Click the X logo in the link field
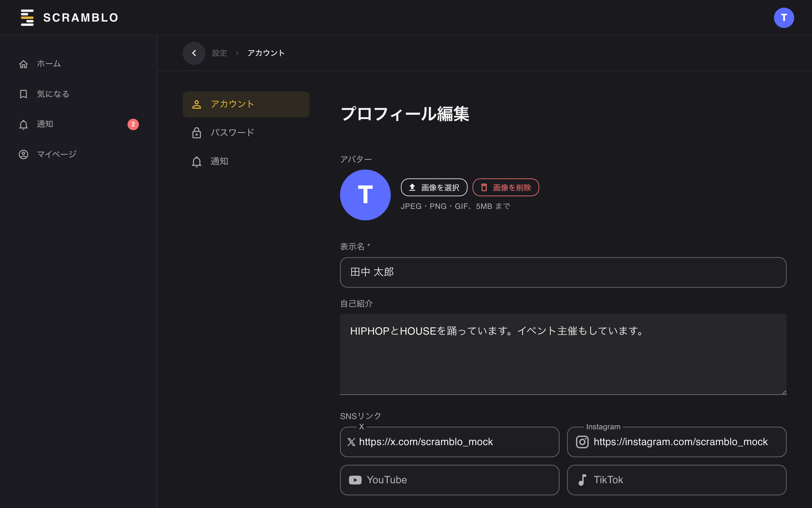Image resolution: width=812 pixels, height=508 pixels. tap(351, 442)
